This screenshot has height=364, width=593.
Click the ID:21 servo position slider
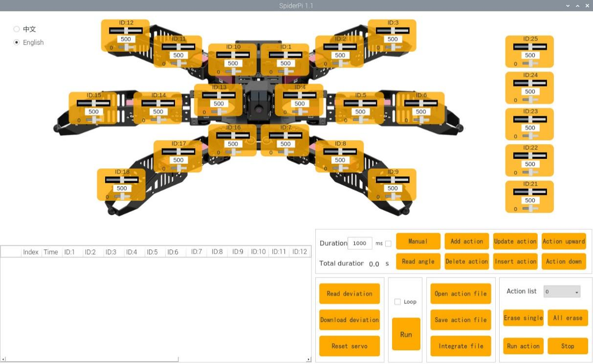(x=530, y=192)
